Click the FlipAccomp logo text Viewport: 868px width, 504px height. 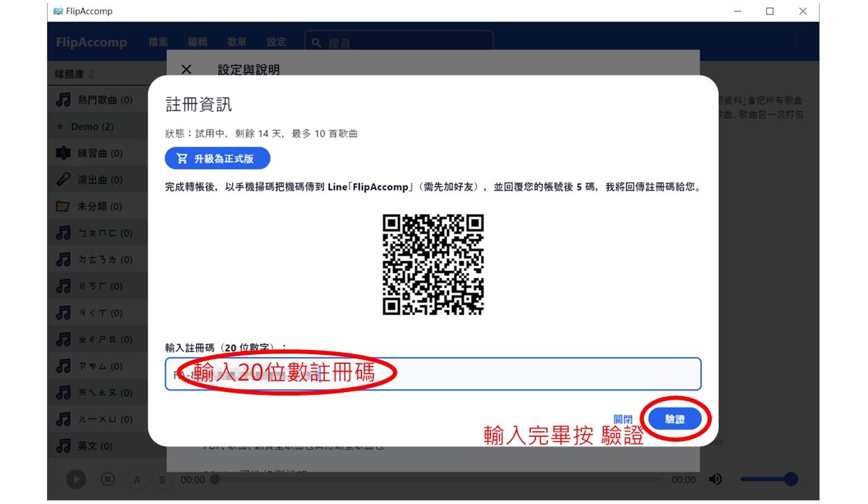(92, 42)
